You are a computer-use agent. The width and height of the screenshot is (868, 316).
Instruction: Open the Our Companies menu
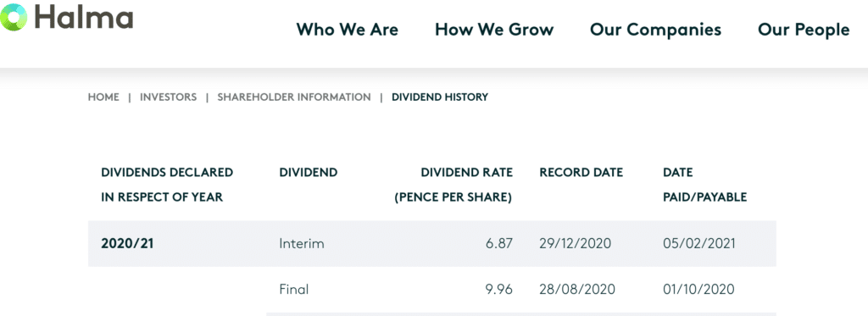click(x=655, y=30)
